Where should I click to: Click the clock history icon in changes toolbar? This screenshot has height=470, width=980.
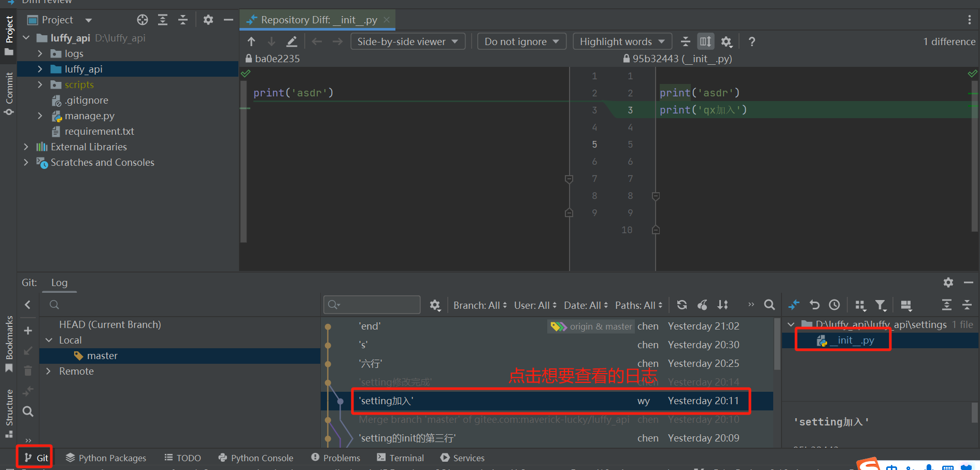pyautogui.click(x=834, y=305)
